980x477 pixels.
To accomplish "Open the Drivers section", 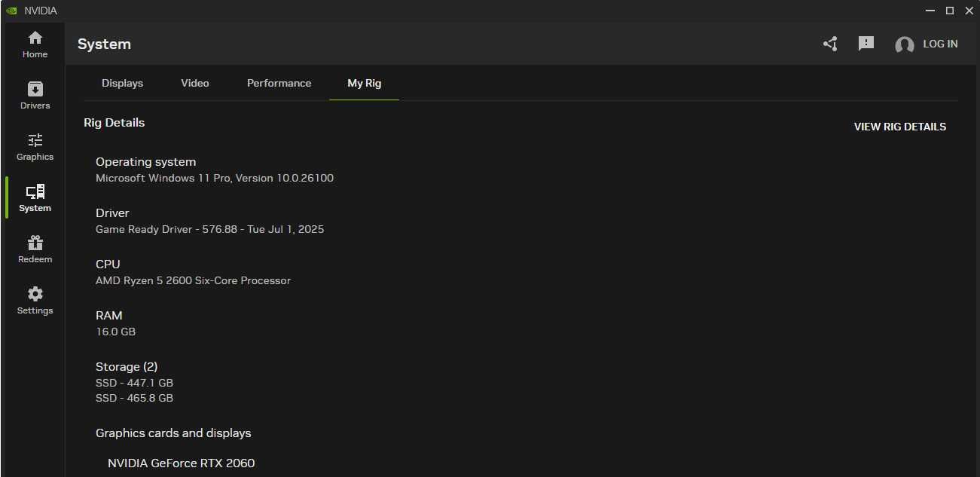I will pyautogui.click(x=35, y=96).
